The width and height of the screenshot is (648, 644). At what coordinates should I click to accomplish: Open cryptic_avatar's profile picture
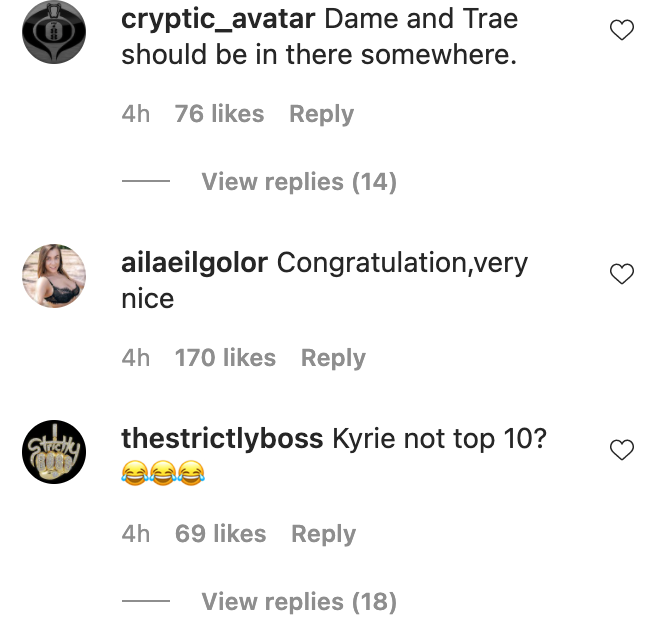coord(53,33)
